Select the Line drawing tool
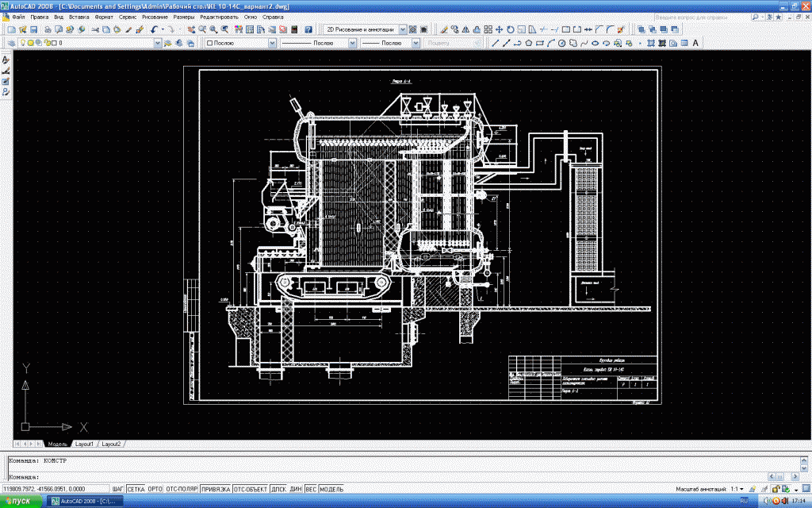The image size is (812, 508). tap(495, 43)
